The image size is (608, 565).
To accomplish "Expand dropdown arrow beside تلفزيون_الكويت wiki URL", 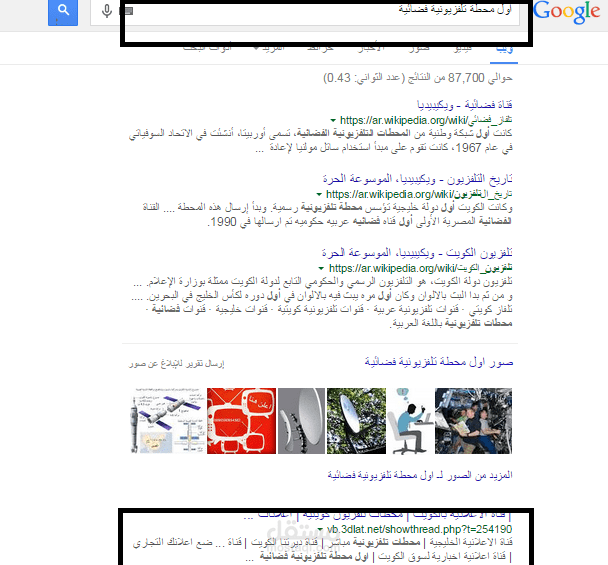I will [321, 268].
